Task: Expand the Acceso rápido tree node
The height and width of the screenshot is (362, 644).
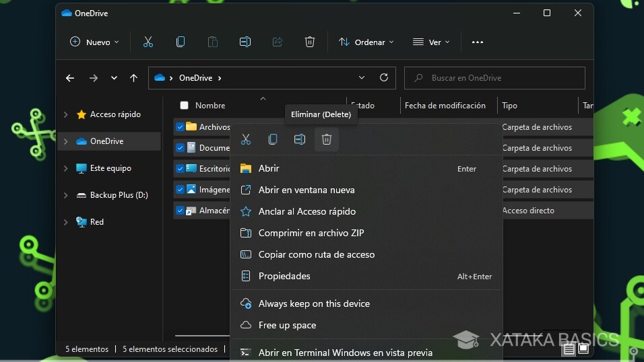Action: pos(66,114)
